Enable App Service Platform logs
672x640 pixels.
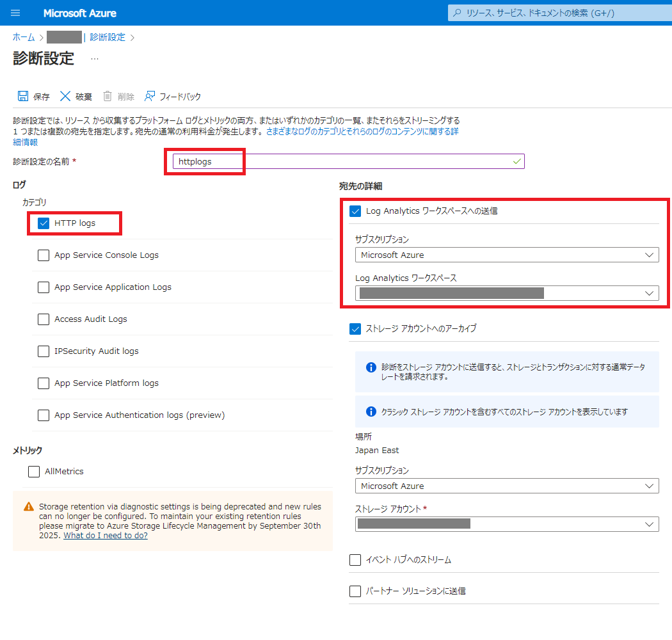tap(44, 383)
